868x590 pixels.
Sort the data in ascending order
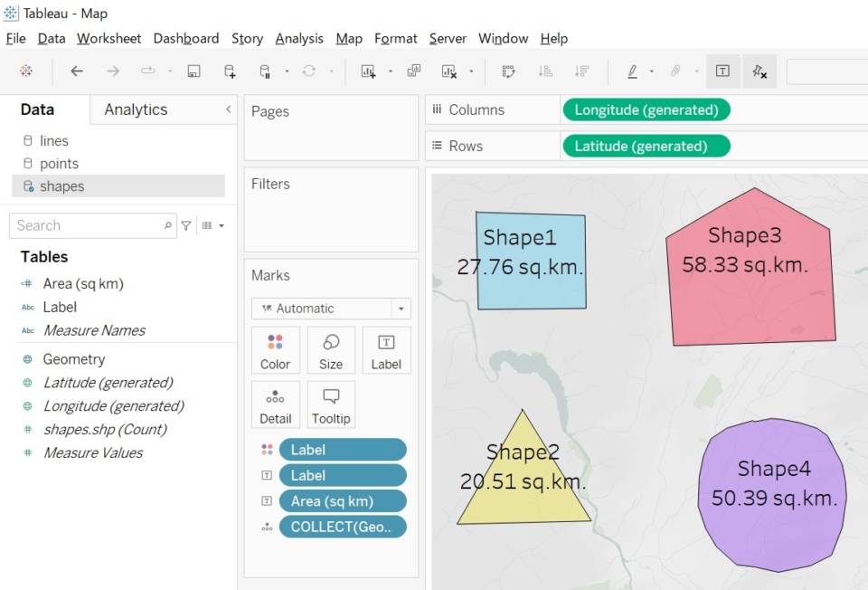[546, 71]
